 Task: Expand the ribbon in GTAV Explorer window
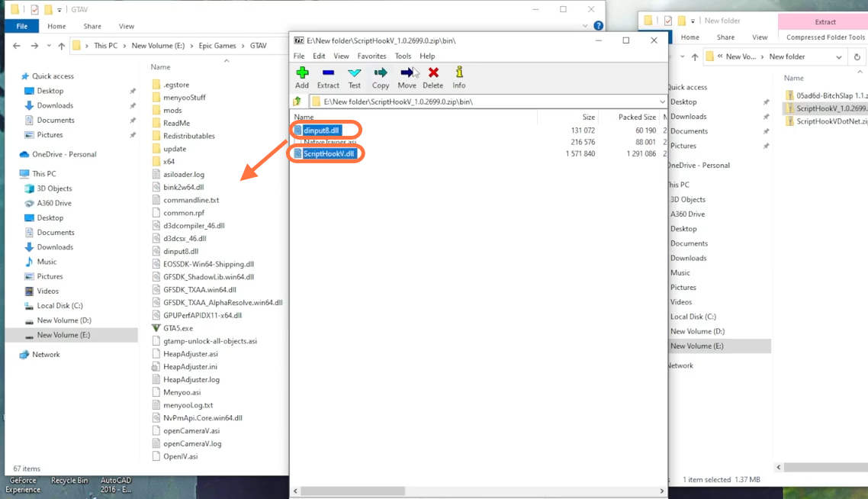585,26
